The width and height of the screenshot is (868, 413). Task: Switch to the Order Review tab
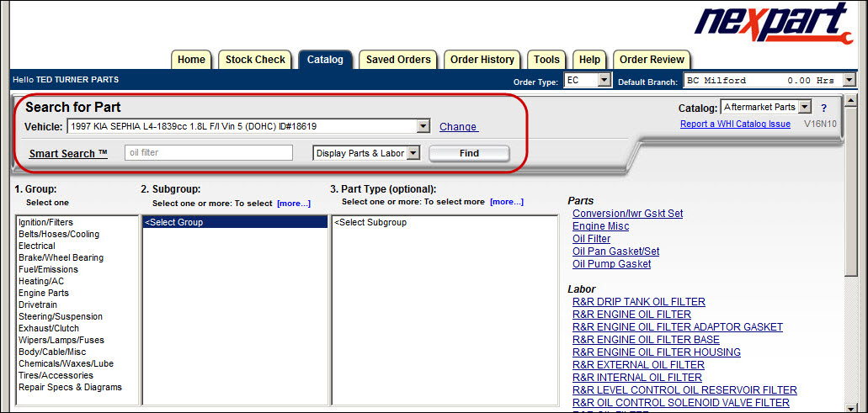652,60
